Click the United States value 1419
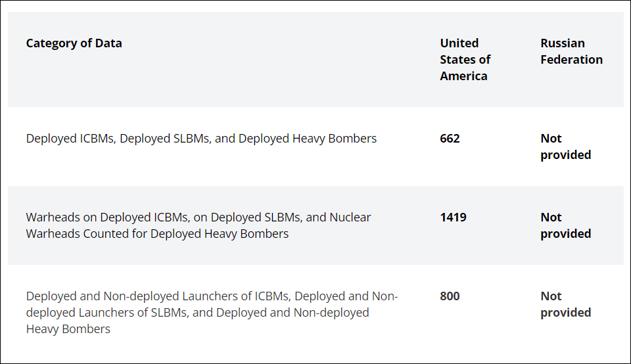The image size is (631, 364). point(453,217)
